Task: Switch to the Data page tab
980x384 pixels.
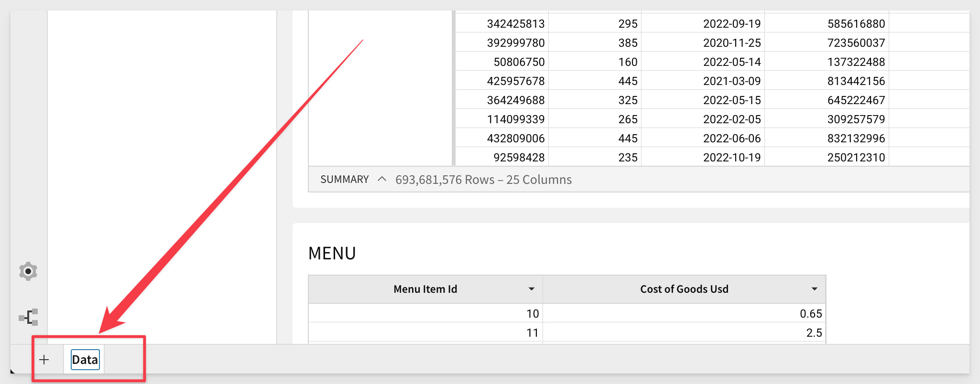Action: [85, 360]
